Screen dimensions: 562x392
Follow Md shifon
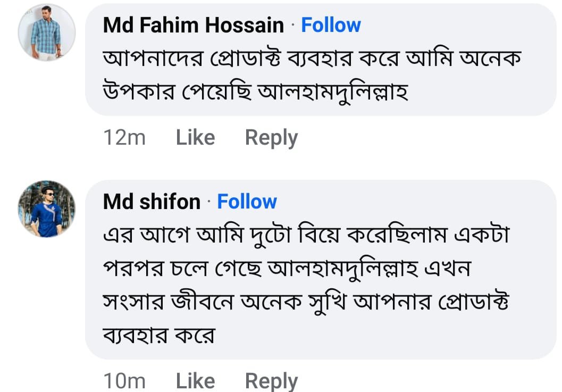tap(247, 202)
